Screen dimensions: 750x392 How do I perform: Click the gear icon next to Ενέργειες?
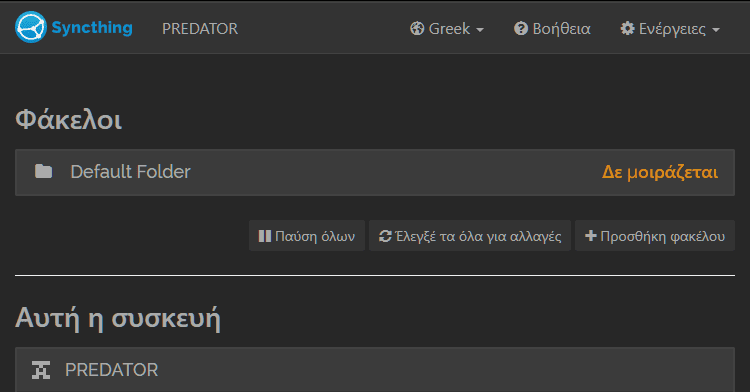click(627, 29)
